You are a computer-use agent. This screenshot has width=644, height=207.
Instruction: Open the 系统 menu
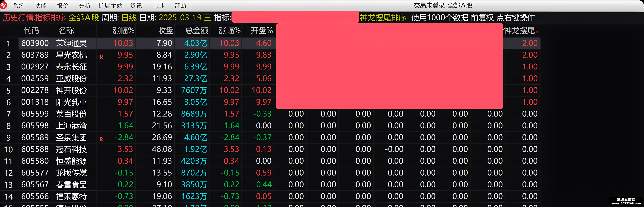[x=19, y=5]
